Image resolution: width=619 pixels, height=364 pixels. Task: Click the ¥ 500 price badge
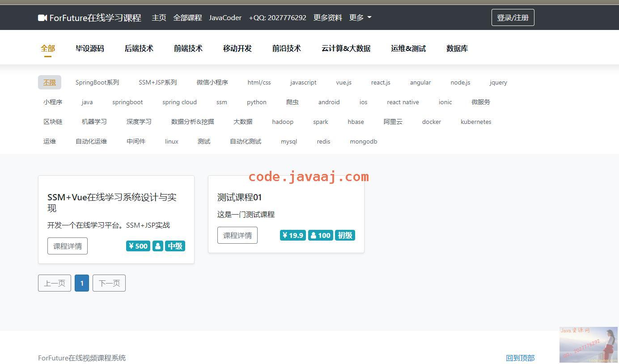[x=138, y=246]
